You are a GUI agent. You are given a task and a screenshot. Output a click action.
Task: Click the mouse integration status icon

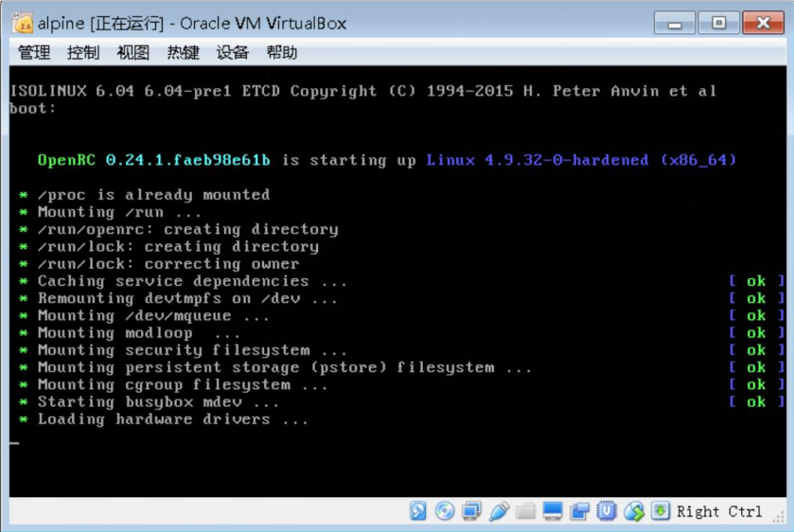tap(633, 511)
